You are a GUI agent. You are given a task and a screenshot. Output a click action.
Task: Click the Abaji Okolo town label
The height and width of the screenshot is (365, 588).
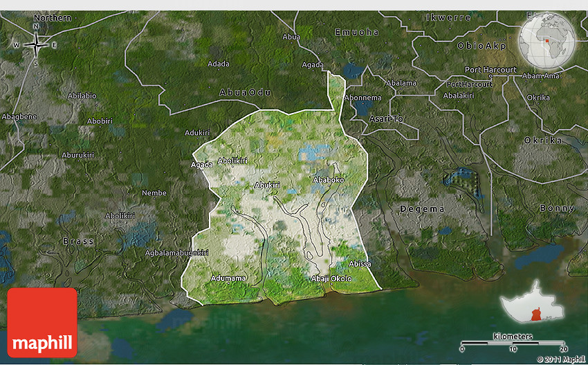(x=331, y=278)
